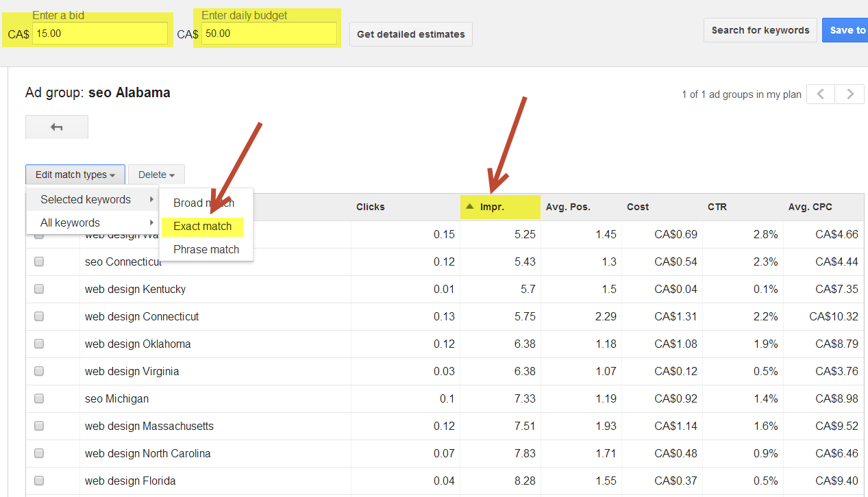Focus the Enter a bid field

point(100,34)
